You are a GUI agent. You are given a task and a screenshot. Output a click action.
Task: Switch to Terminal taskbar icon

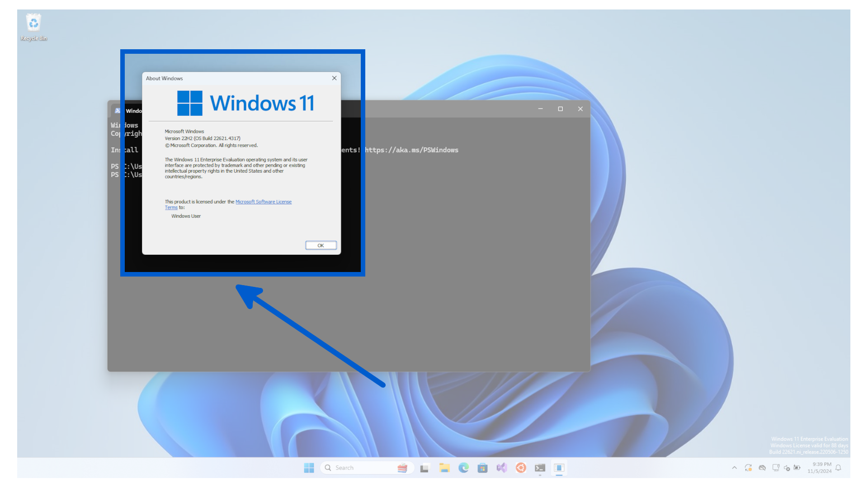click(x=540, y=468)
